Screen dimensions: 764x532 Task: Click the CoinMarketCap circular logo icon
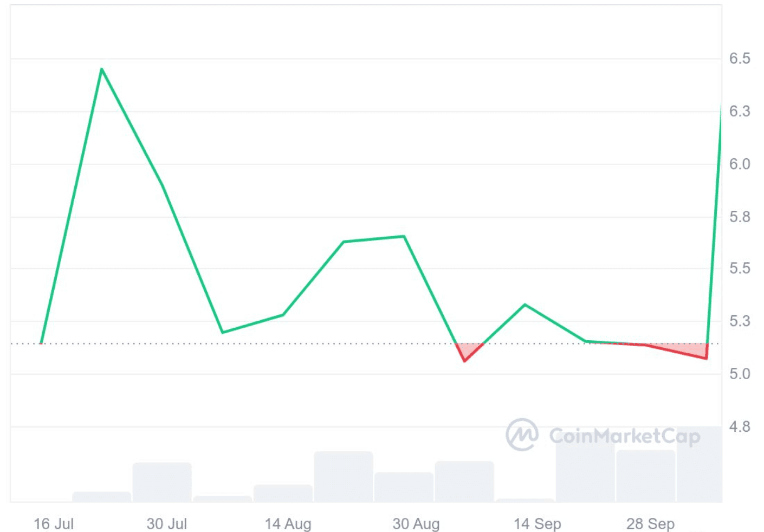click(x=522, y=434)
